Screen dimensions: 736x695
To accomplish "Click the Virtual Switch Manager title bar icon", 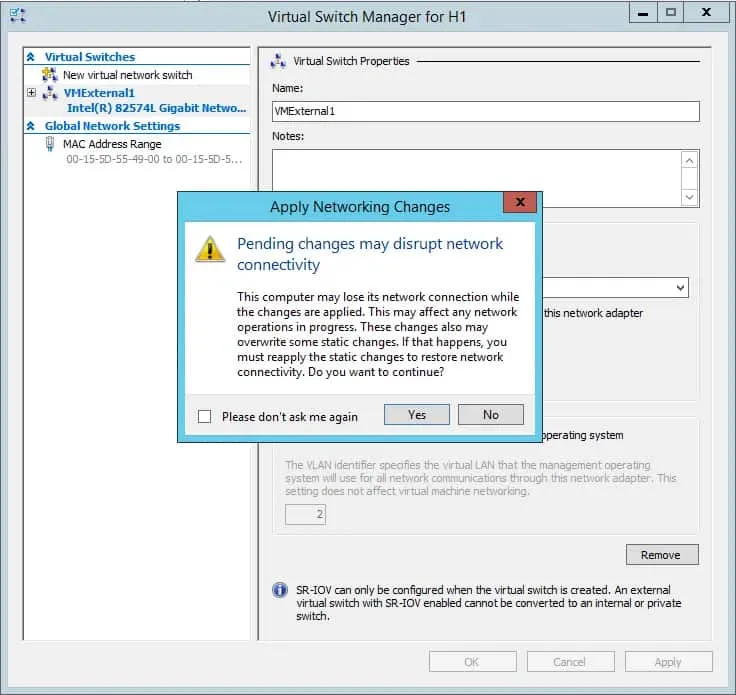I will tap(17, 16).
